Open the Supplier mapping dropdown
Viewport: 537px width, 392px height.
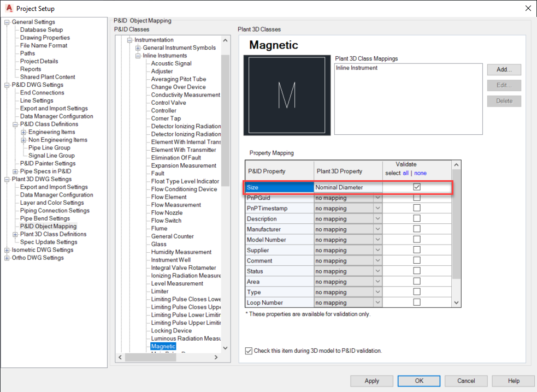(377, 250)
